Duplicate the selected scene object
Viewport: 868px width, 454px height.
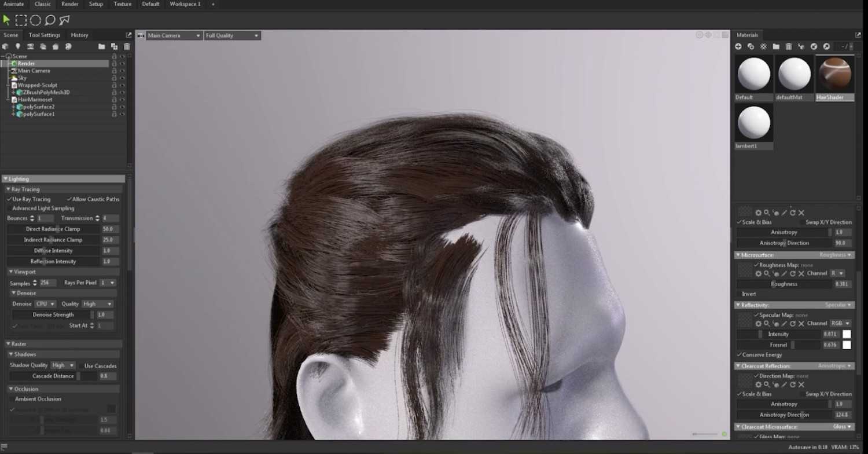[114, 46]
